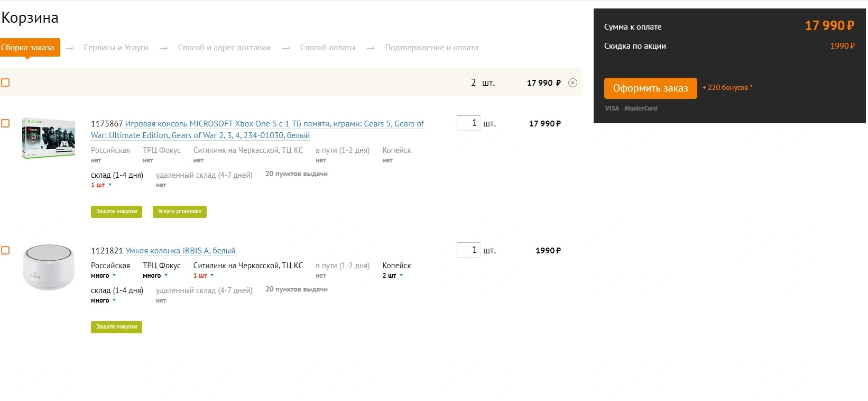The height and width of the screenshot is (401, 868).
Task: Expand the Xbox warehouse '1 шт' stock dropdown
Action: pos(101,185)
